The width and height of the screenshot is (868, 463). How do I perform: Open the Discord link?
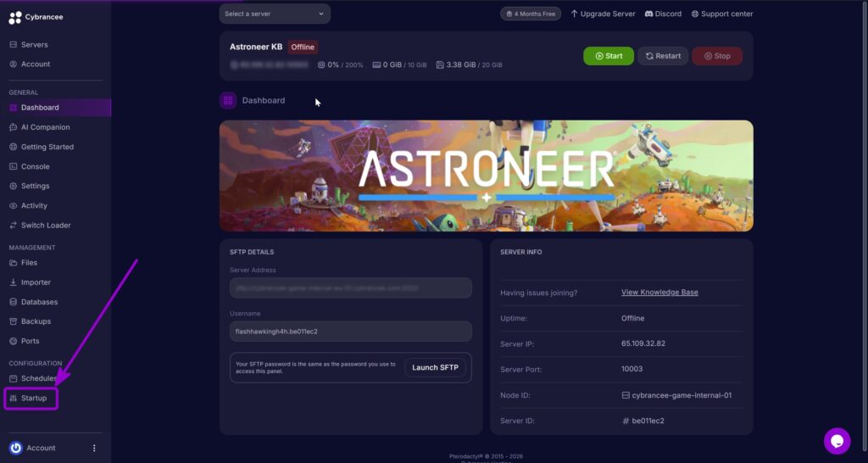pyautogui.click(x=663, y=14)
